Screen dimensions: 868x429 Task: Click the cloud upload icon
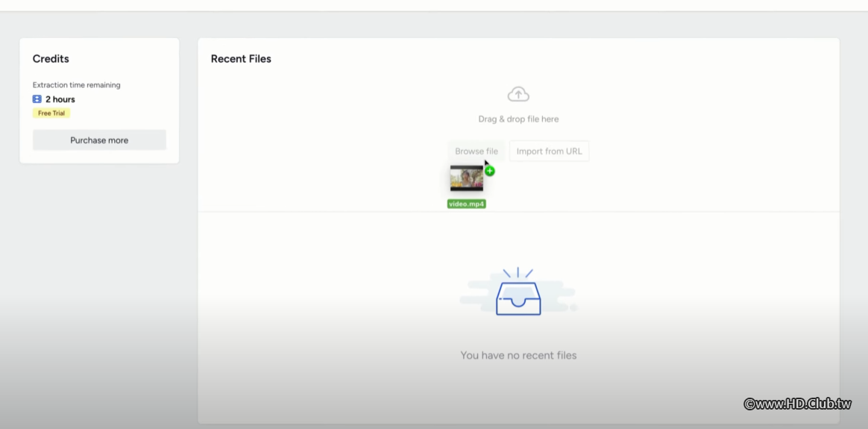(x=518, y=94)
